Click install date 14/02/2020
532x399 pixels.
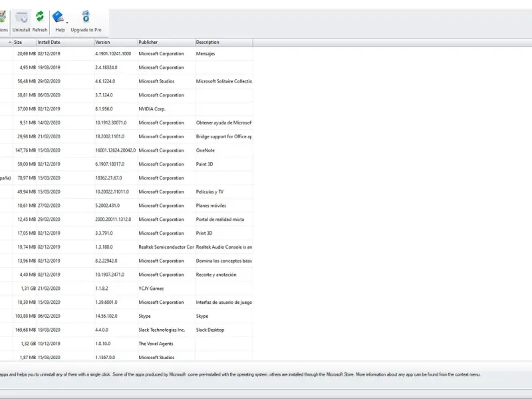49,123
